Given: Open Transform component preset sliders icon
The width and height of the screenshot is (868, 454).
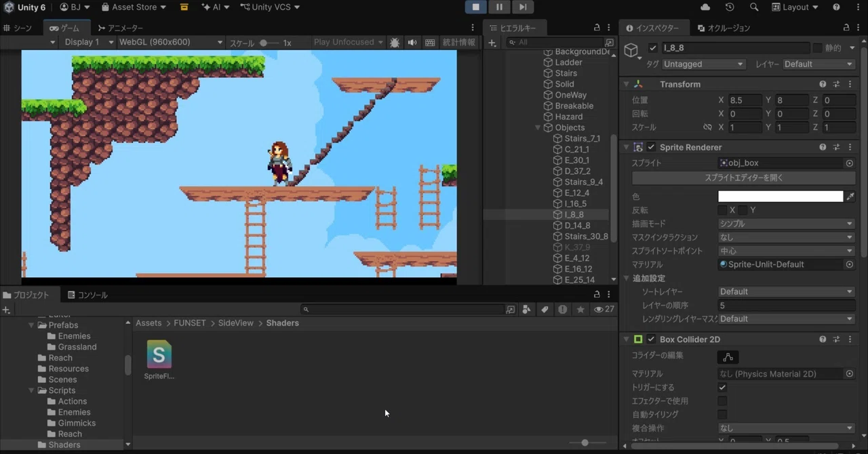Looking at the screenshot, I should pos(836,84).
